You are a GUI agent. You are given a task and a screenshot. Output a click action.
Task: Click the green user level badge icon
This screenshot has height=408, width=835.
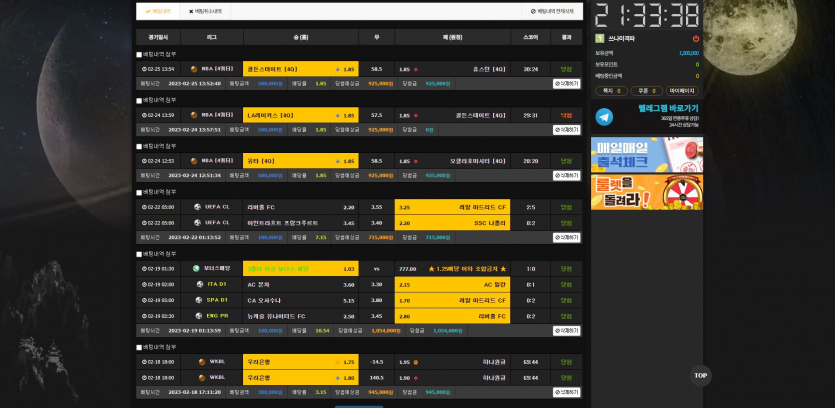pyautogui.click(x=600, y=38)
